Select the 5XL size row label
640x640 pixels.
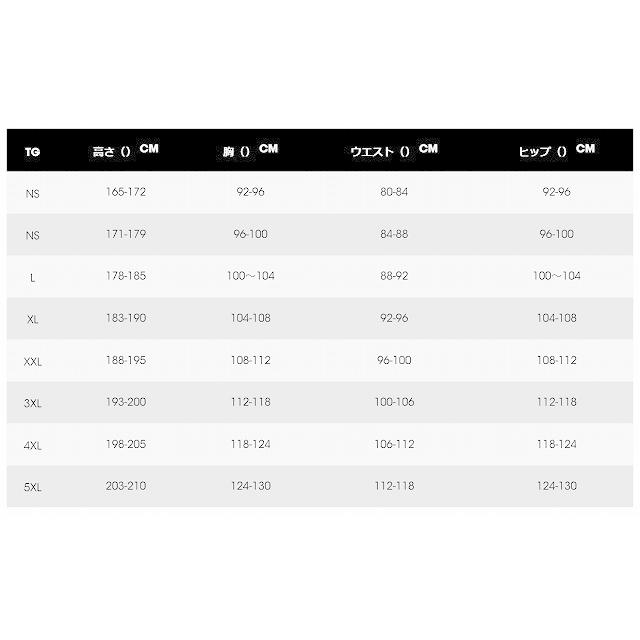coord(32,486)
